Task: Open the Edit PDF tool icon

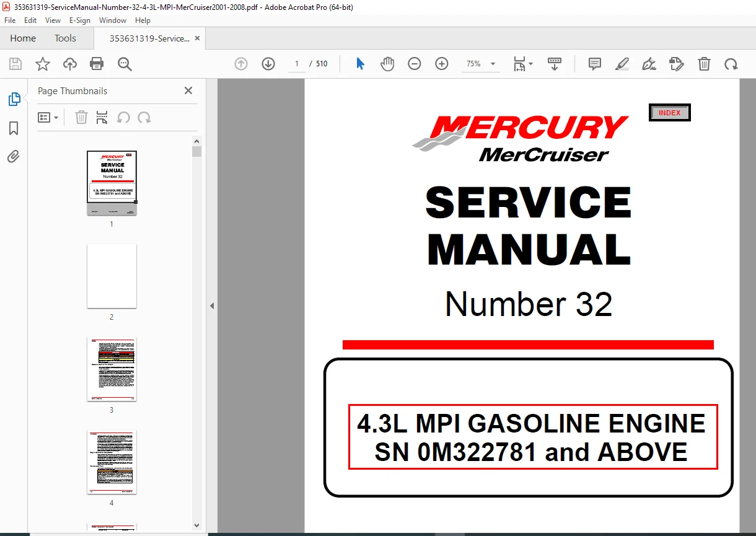Action: 677,64
